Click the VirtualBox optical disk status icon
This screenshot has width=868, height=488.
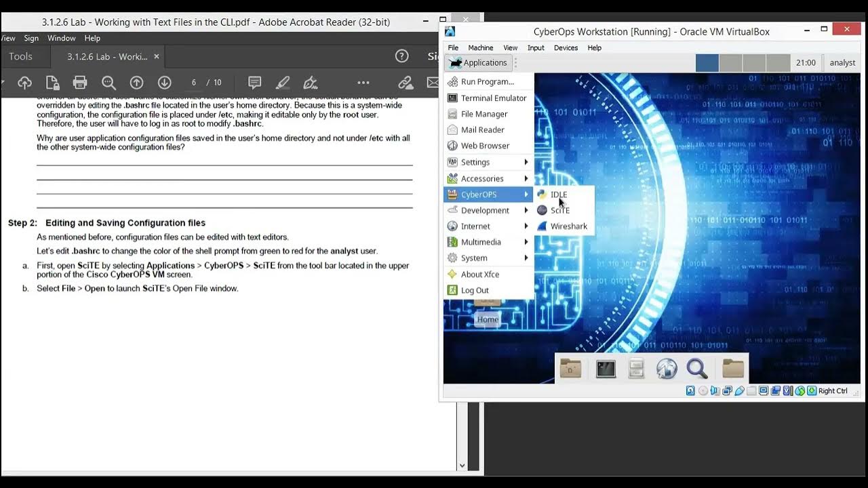click(703, 391)
